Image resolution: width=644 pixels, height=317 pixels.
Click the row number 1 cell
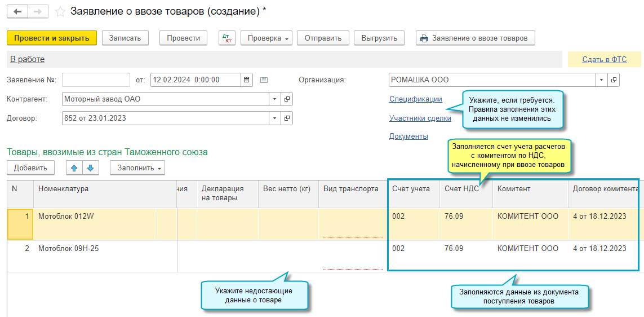pos(20,224)
